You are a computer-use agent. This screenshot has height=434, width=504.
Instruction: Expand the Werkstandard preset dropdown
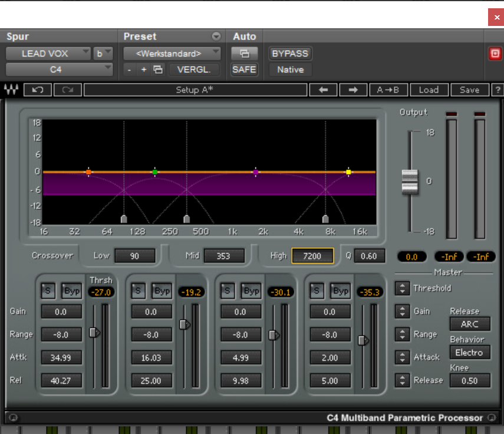[172, 54]
